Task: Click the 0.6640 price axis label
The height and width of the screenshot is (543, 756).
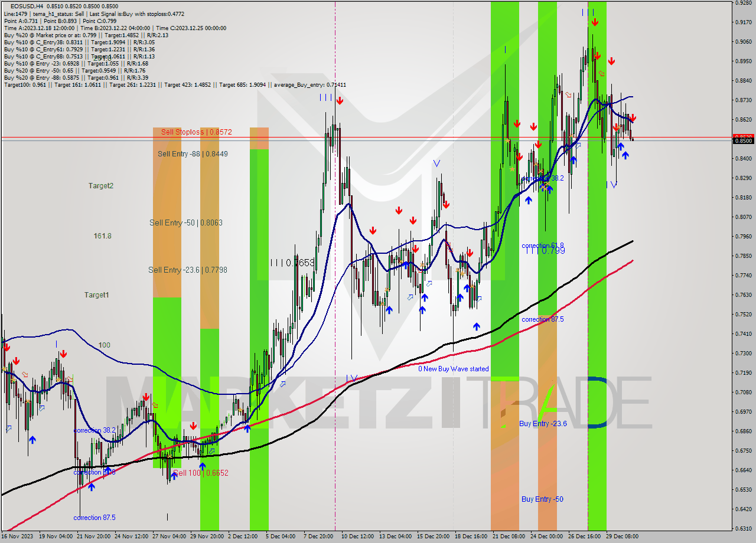Action: click(x=743, y=470)
